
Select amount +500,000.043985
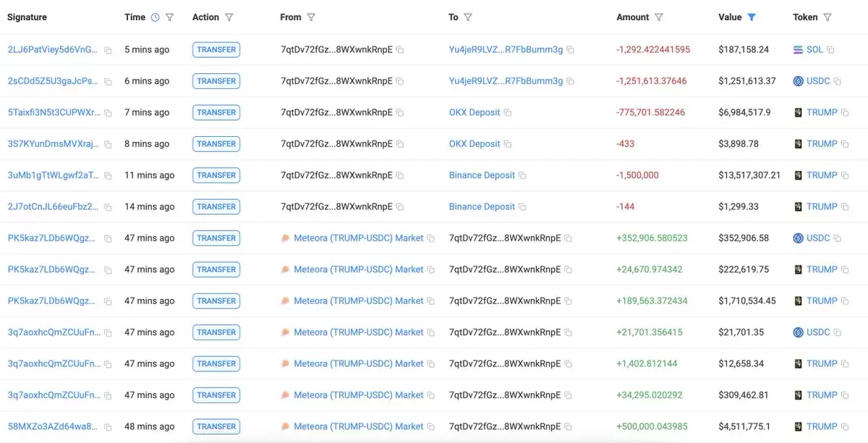652,426
